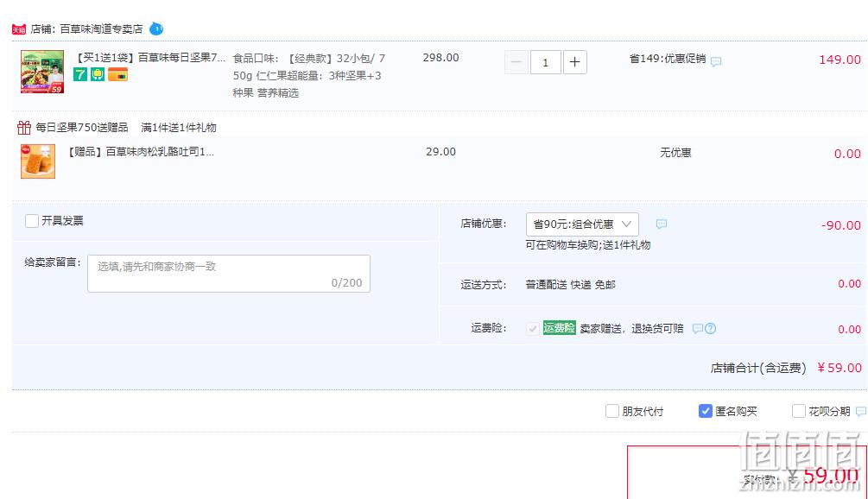The image size is (868, 499).
Task: Uncheck the 匿名购买 checkbox
Action: point(705,411)
